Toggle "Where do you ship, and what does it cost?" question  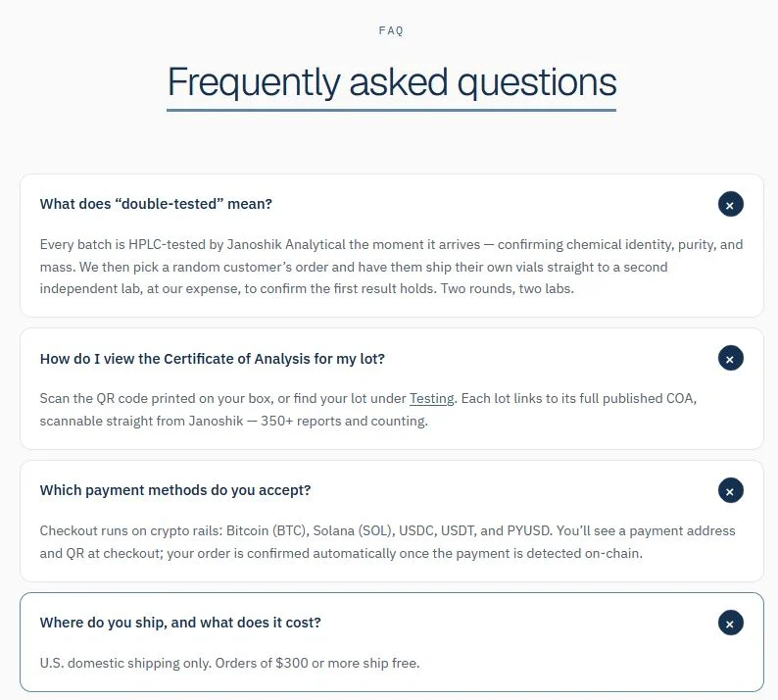click(180, 623)
